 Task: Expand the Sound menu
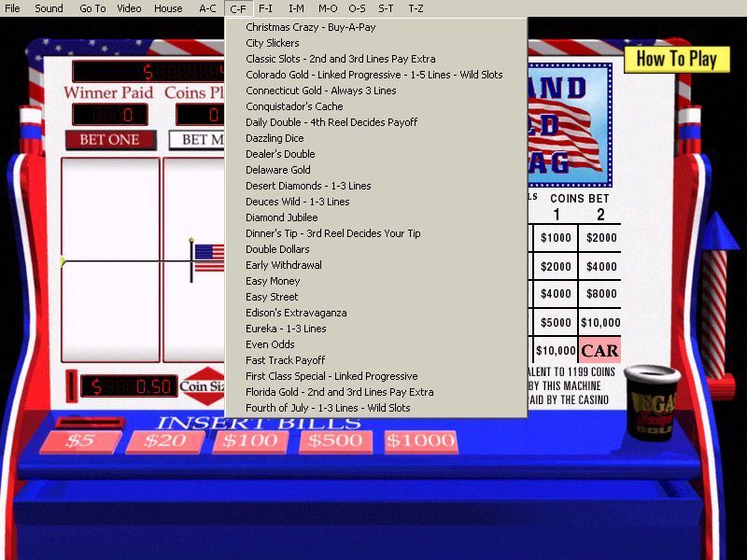tap(49, 8)
